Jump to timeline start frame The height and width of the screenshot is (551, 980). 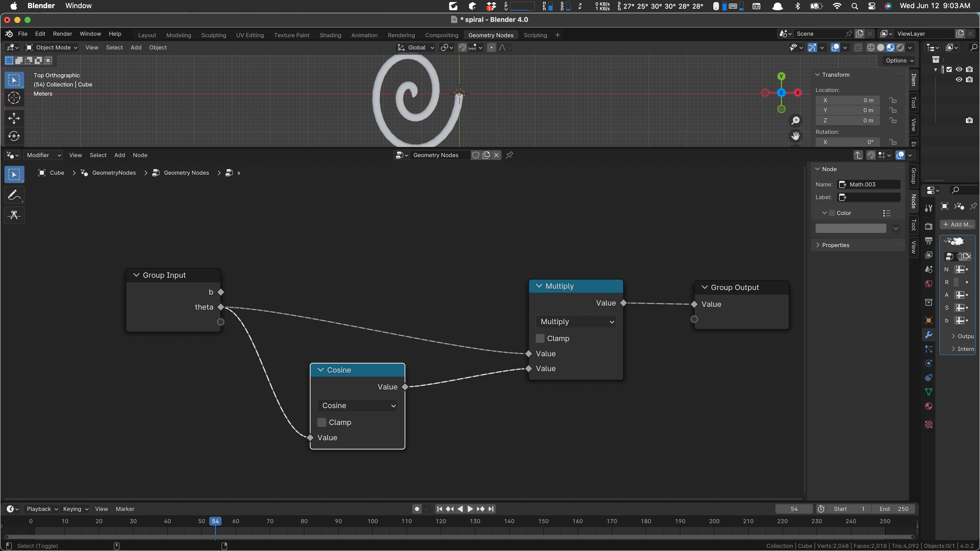[x=439, y=509]
